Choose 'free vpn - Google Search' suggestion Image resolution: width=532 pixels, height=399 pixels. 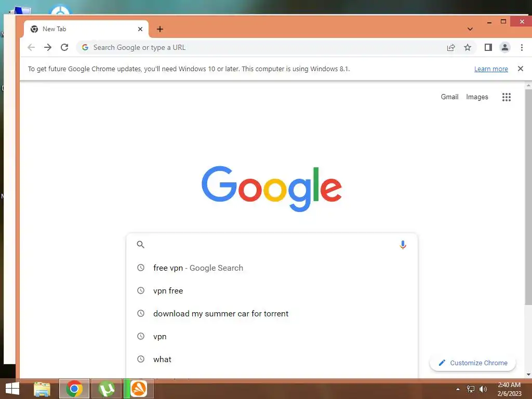(x=271, y=268)
